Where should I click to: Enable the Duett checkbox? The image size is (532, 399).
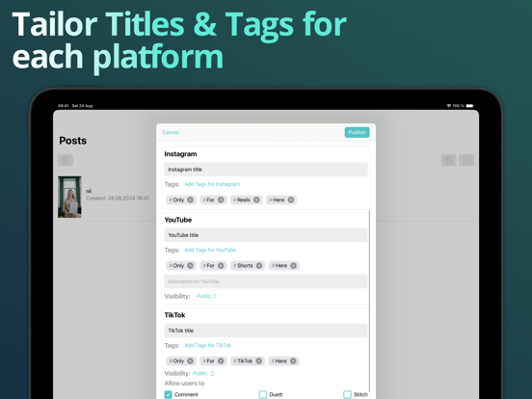click(262, 394)
